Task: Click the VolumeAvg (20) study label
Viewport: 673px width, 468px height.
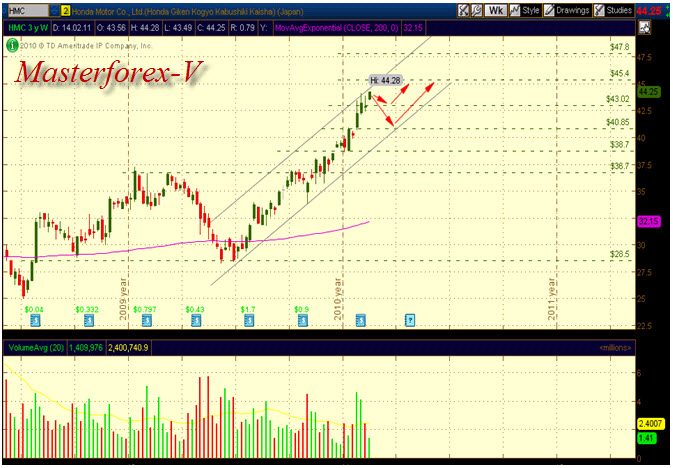Action: [35, 347]
